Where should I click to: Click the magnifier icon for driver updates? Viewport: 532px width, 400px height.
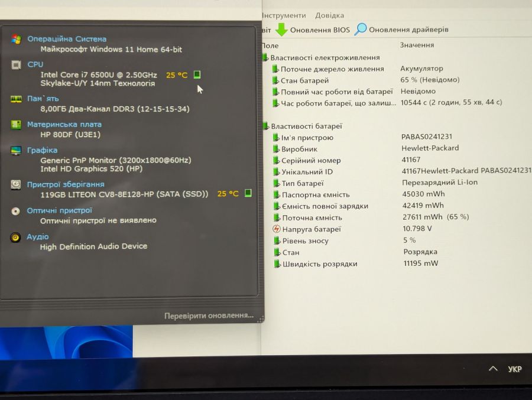click(x=361, y=29)
